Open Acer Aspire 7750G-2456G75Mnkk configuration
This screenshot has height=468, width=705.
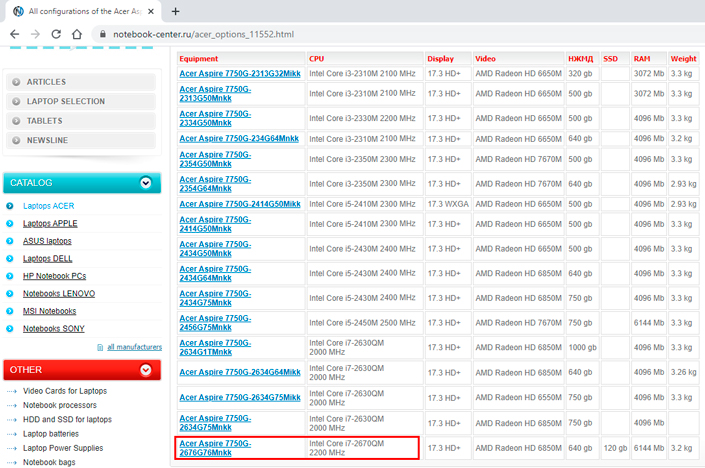[x=215, y=323]
